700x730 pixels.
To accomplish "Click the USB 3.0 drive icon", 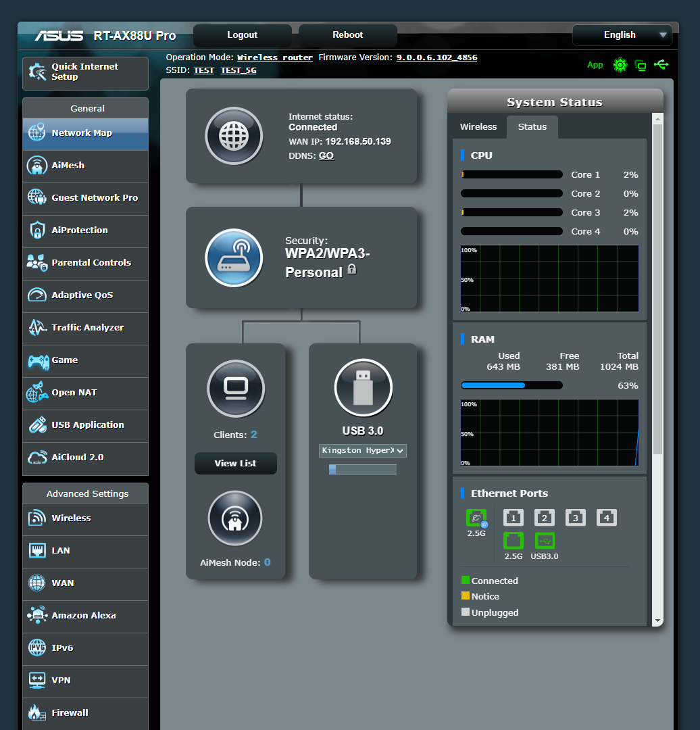I will pos(363,387).
